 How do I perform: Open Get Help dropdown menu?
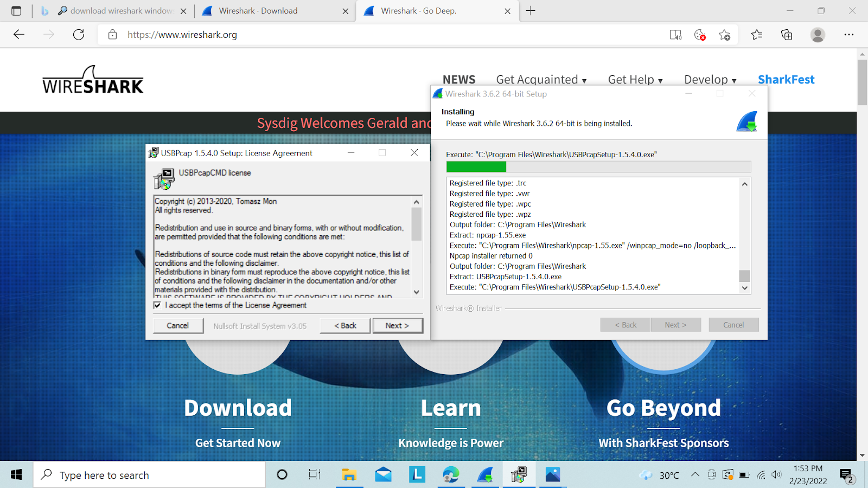click(x=635, y=80)
